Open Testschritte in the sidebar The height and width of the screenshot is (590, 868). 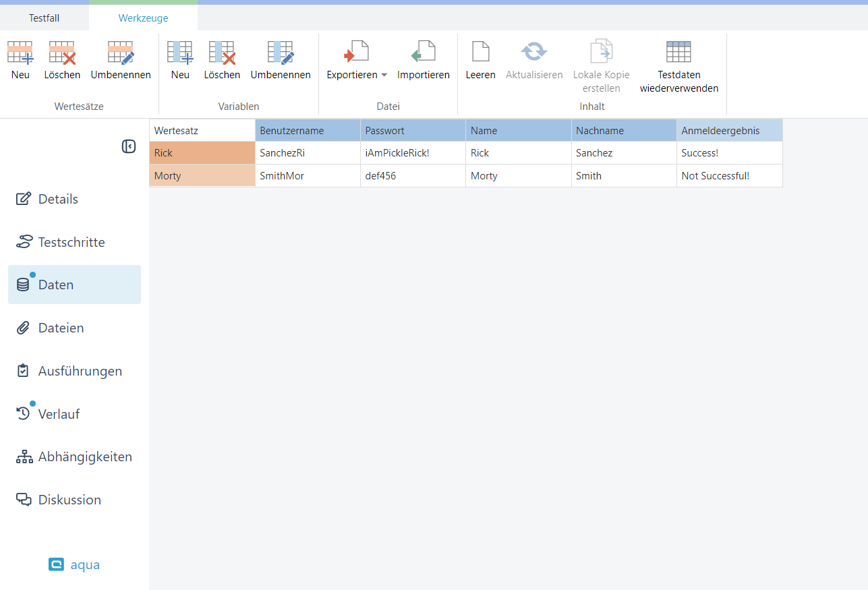tap(71, 242)
